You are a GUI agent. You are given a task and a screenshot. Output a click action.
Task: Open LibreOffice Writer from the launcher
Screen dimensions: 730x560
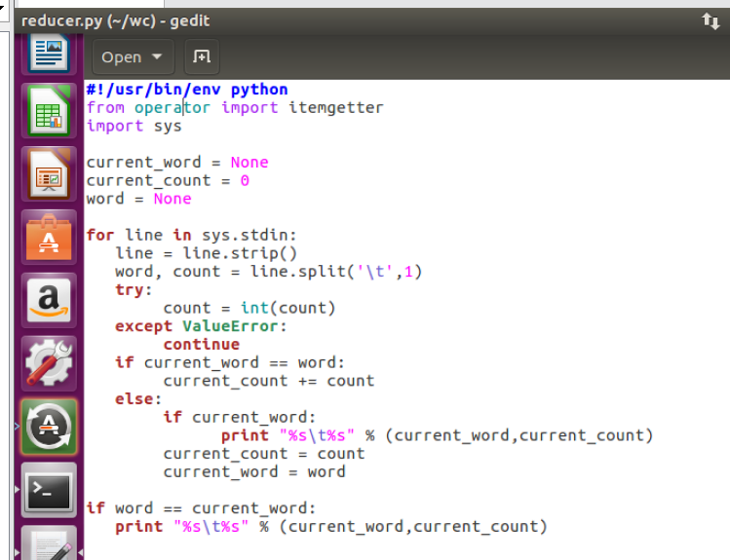pyautogui.click(x=49, y=53)
